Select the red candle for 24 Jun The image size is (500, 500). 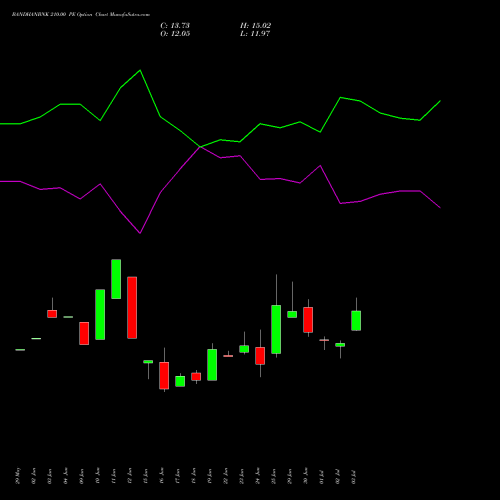tap(260, 356)
